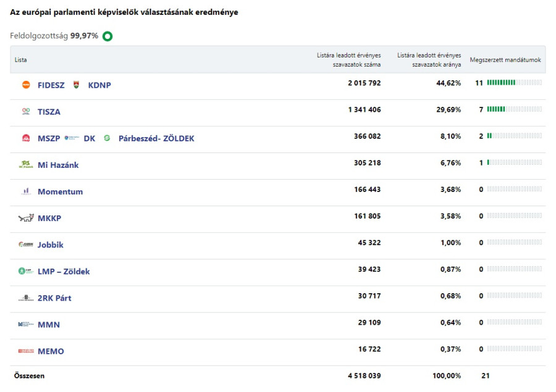This screenshot has height=392, width=556.
Task: Click the FIDESZ-KDNP mandate bar showing 11 seats
Action: tap(515, 83)
